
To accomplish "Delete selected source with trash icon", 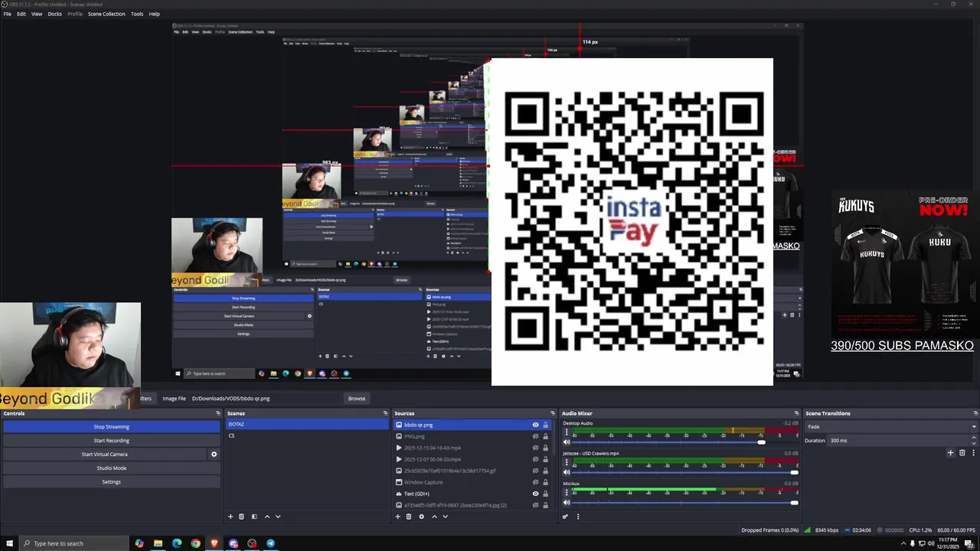I will coord(409,517).
